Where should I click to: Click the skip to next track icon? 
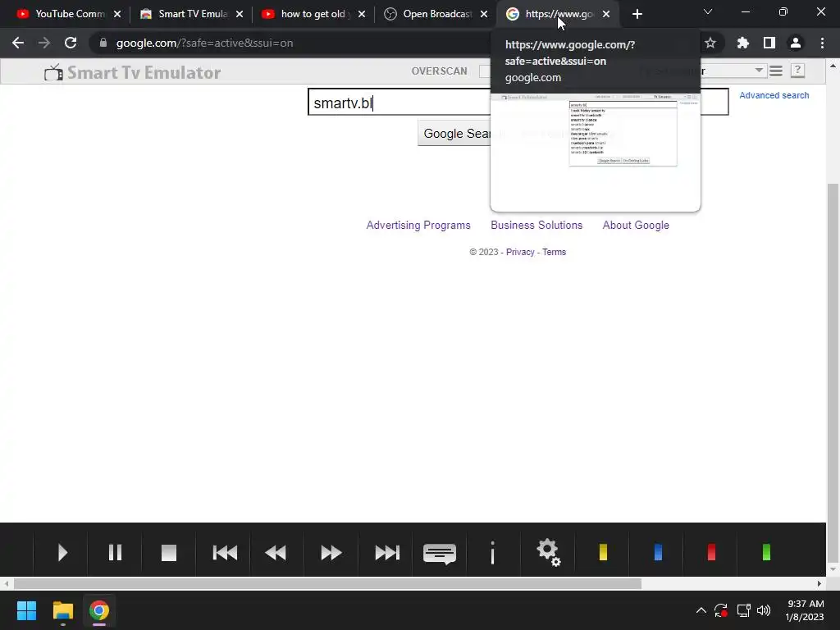click(x=387, y=552)
